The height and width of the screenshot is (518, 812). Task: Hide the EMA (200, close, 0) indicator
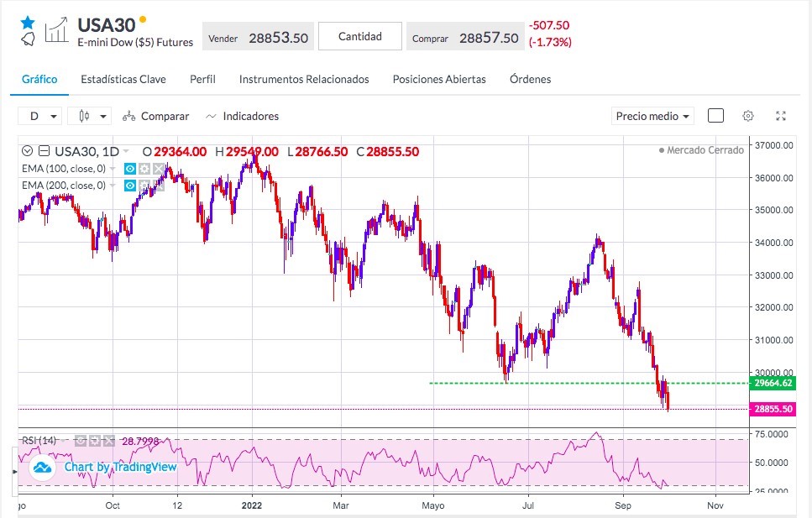tap(130, 186)
